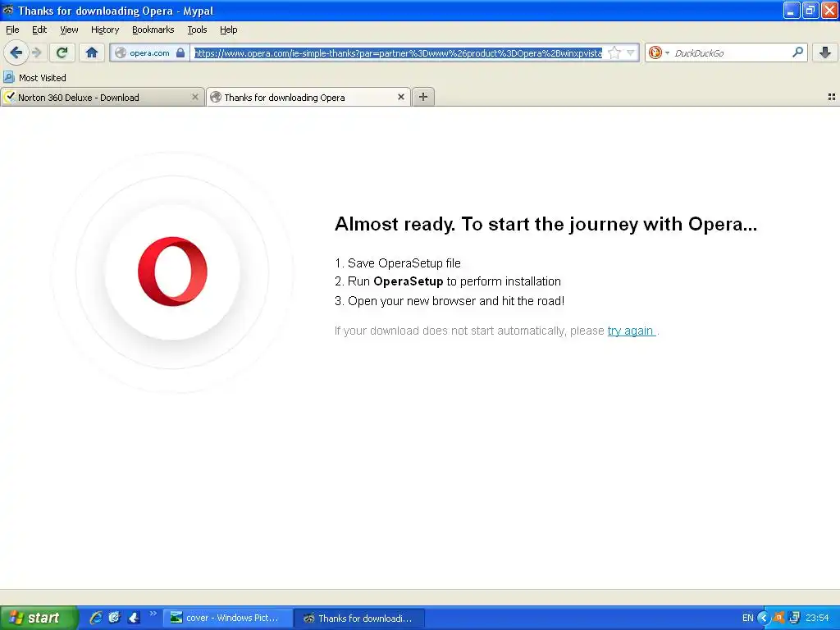Click the address bar URL field
Screen dimensions: 840x630
click(398, 52)
